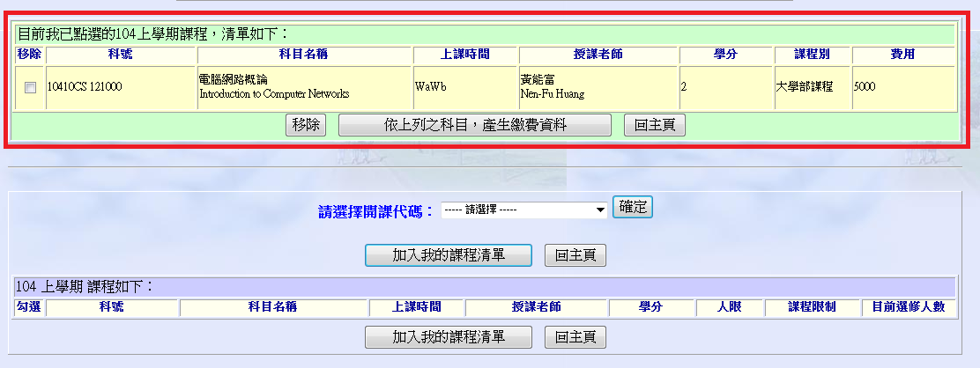Image resolution: width=980 pixels, height=368 pixels.
Task: Click the 移除 button beside the payment data button
Action: point(307,125)
